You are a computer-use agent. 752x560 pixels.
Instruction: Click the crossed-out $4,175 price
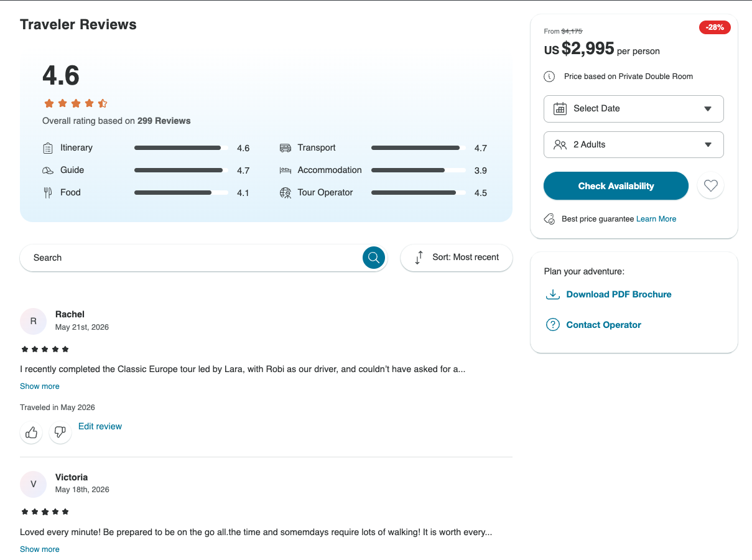pyautogui.click(x=572, y=31)
